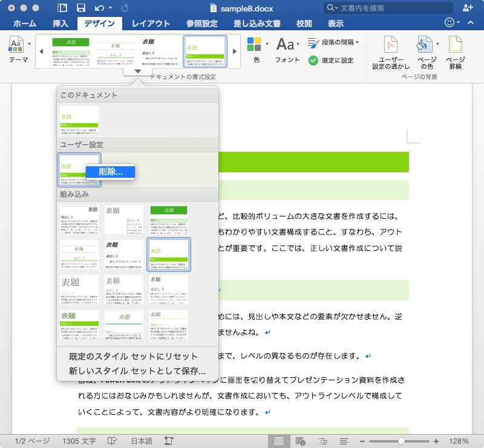
Task: Open the References (参照設定) tab
Action: 202,24
